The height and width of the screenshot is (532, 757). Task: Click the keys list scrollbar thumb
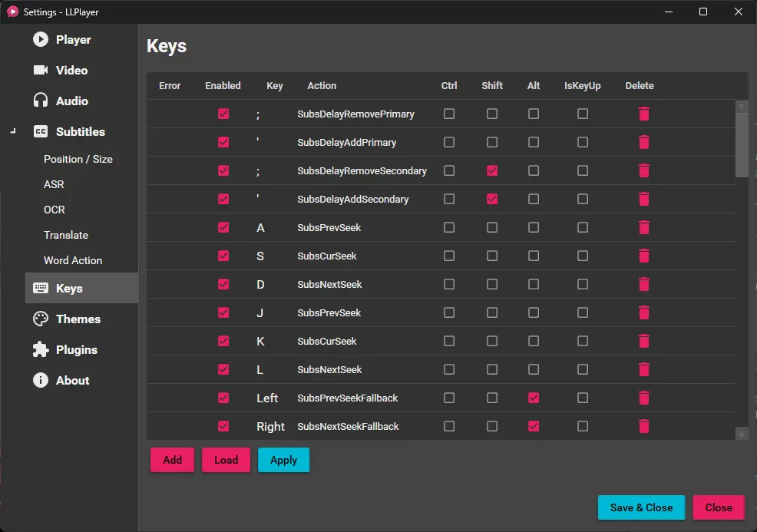tap(742, 145)
